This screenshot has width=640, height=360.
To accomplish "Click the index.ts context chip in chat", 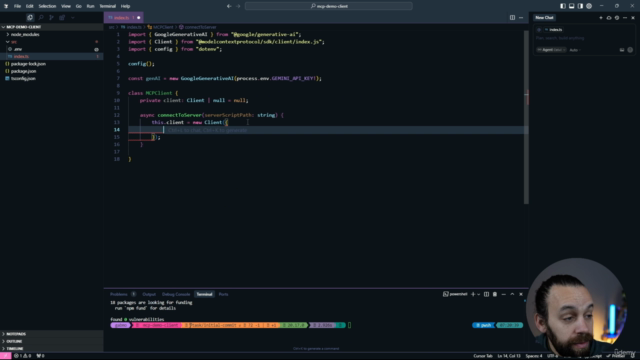I will 553,30.
